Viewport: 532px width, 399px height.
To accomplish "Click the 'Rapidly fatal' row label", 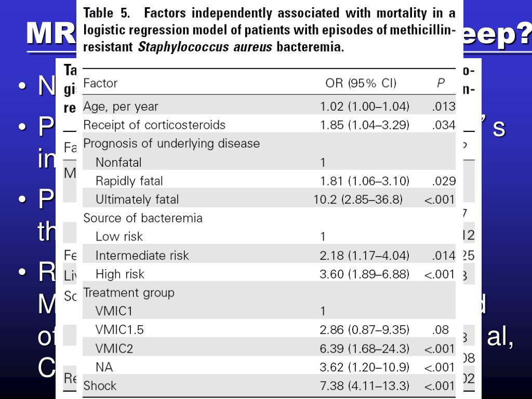I will click(x=129, y=181).
